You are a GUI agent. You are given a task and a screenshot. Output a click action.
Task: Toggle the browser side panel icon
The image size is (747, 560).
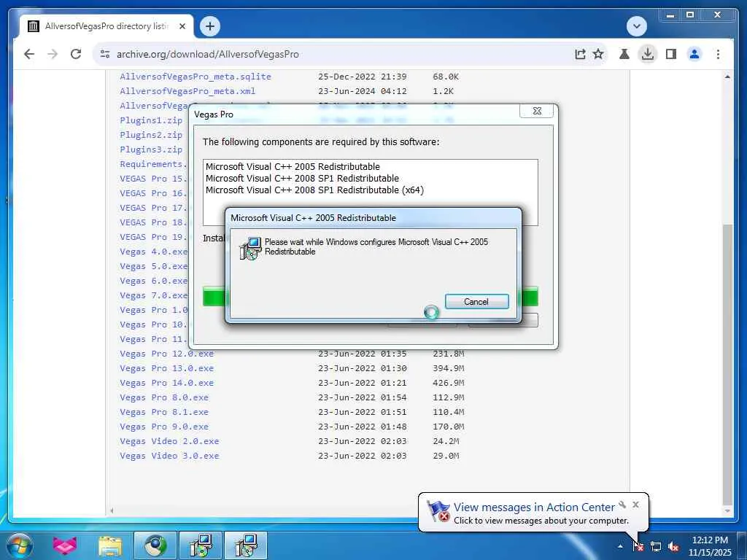pyautogui.click(x=671, y=54)
